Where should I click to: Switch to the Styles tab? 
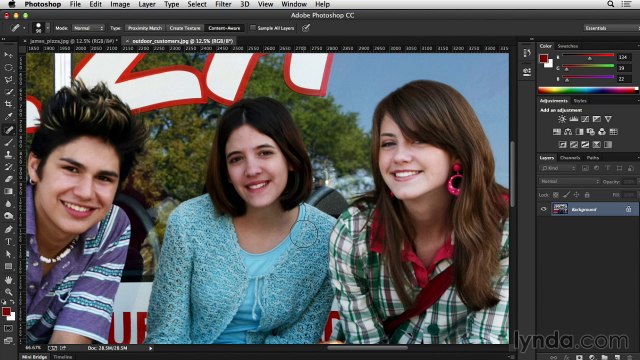click(x=580, y=101)
